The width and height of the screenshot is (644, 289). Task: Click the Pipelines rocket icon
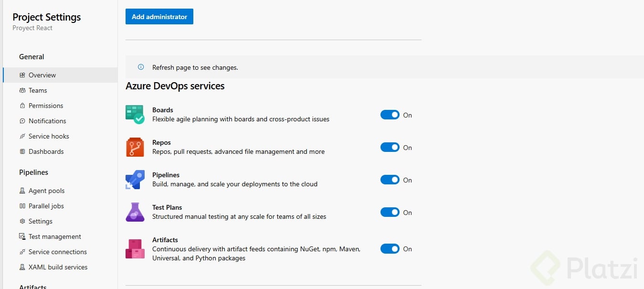click(x=135, y=180)
